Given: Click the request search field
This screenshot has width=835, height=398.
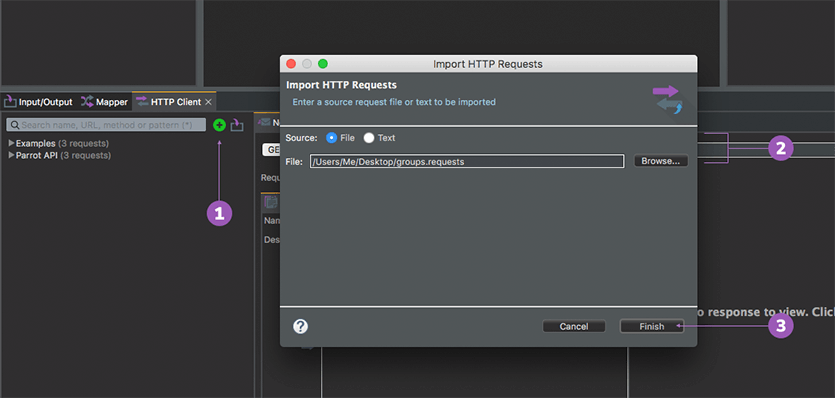Looking at the screenshot, I should [x=106, y=125].
